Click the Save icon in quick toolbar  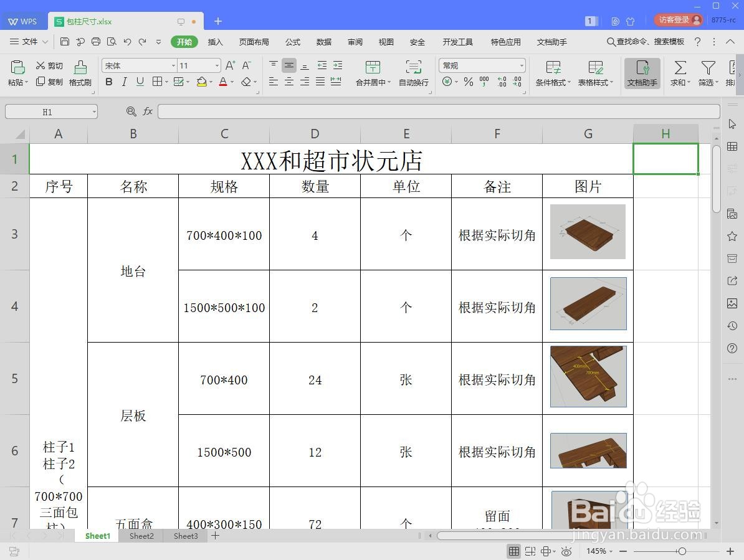65,42
